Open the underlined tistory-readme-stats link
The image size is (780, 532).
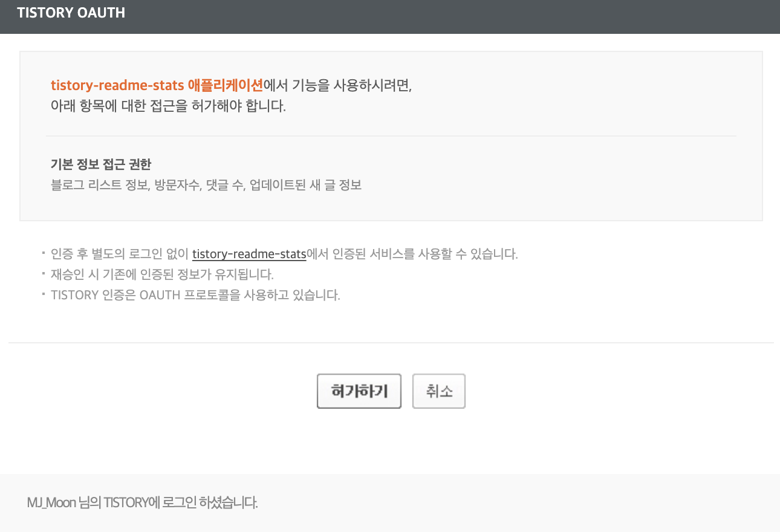point(249,254)
